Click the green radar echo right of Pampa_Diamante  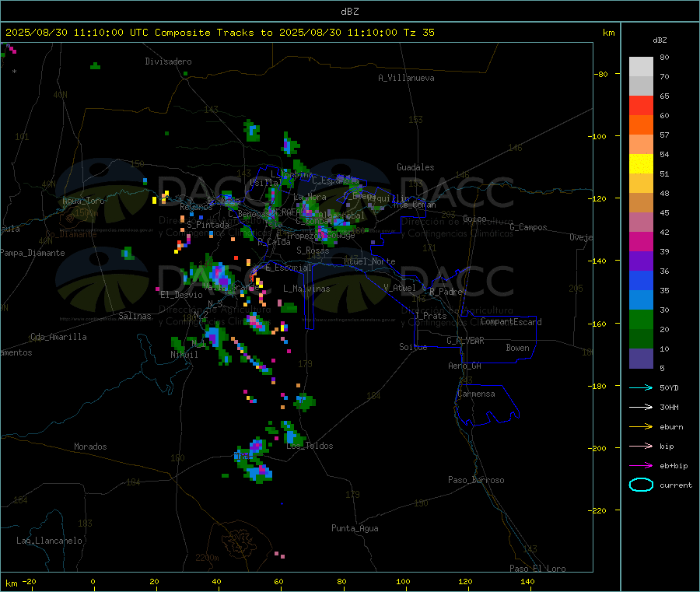pos(128,253)
